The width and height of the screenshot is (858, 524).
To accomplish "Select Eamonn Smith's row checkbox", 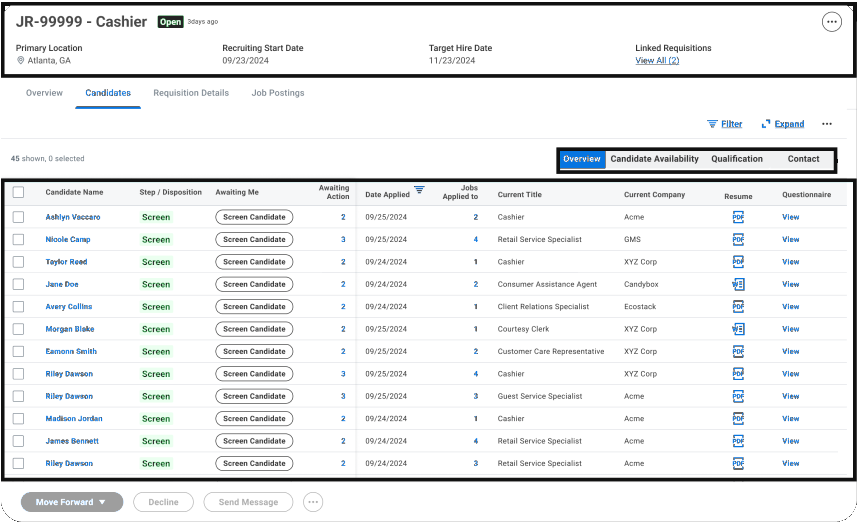I will (x=19, y=352).
